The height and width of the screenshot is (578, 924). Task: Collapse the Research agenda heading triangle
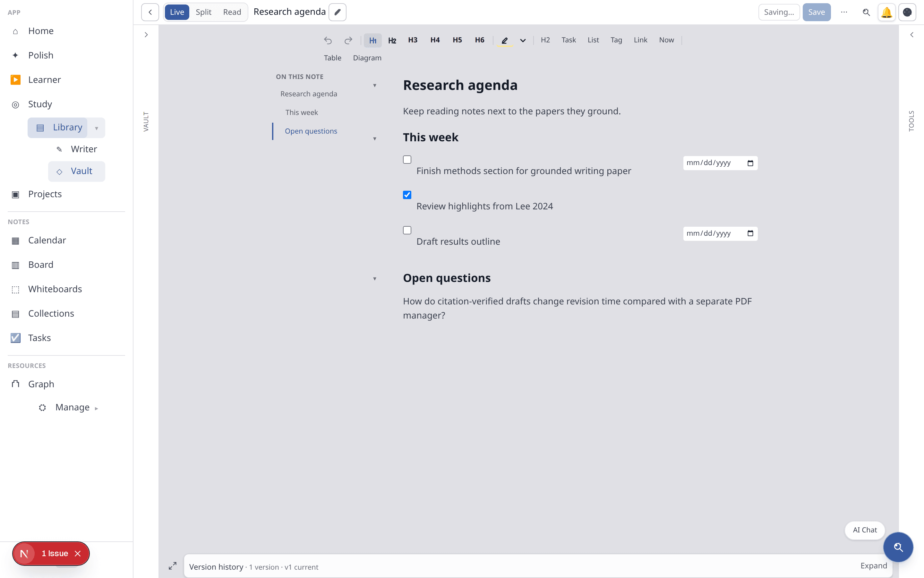[x=374, y=86]
